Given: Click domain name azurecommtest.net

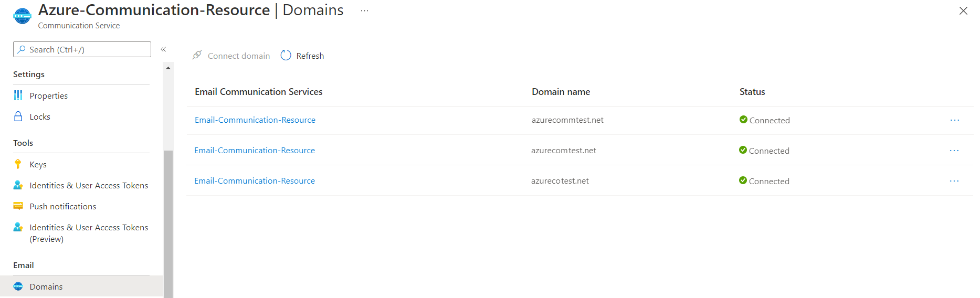Looking at the screenshot, I should 567,120.
